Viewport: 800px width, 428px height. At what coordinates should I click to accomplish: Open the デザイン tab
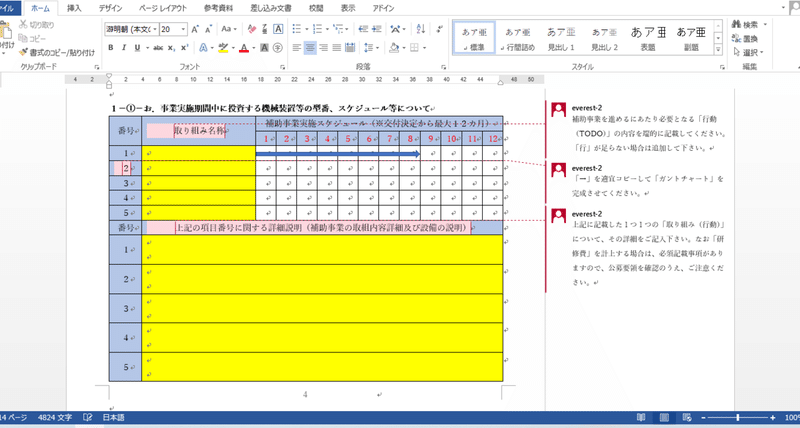pos(111,8)
